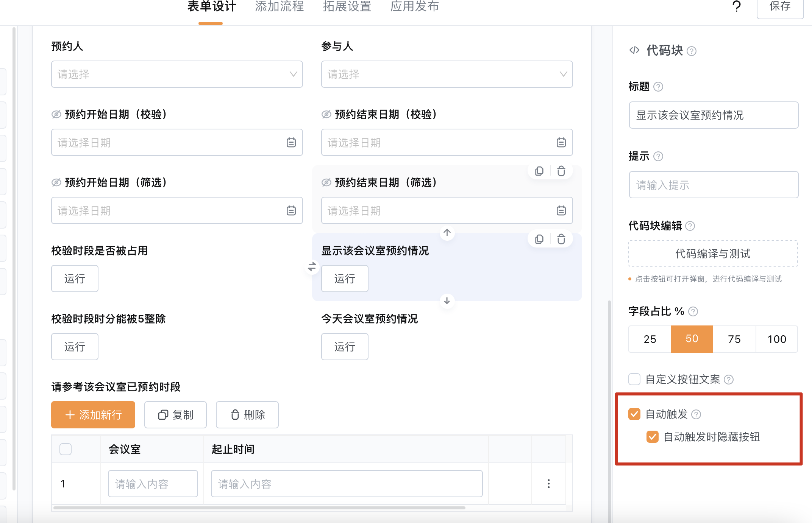Click the 请输入提示 input field
The image size is (812, 523).
point(714,185)
